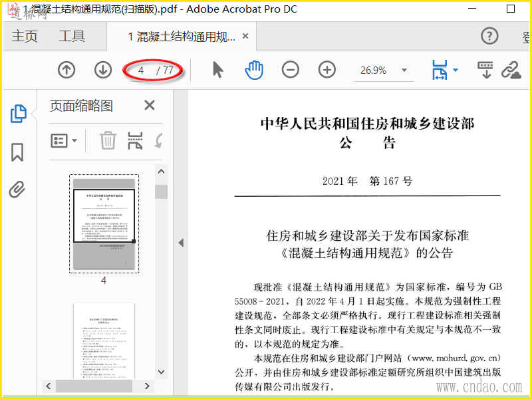Go to next page with down arrow
The height and width of the screenshot is (399, 532).
click(x=103, y=70)
